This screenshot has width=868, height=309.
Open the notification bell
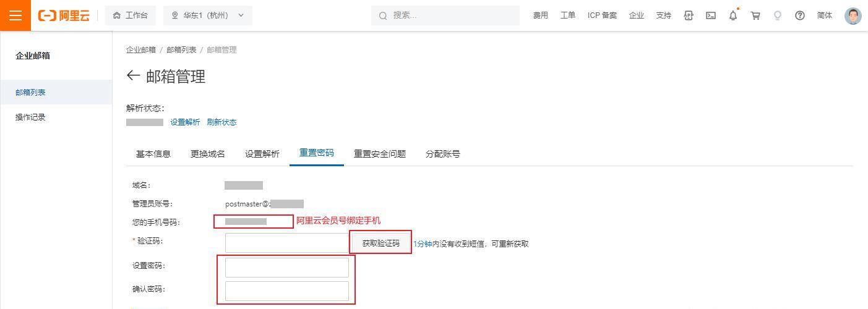pos(733,15)
